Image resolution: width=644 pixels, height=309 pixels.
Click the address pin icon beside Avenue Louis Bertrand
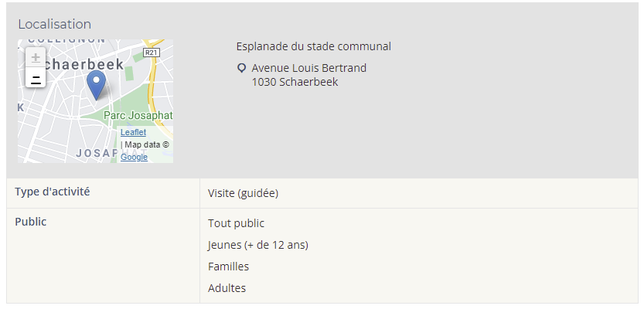pos(242,68)
